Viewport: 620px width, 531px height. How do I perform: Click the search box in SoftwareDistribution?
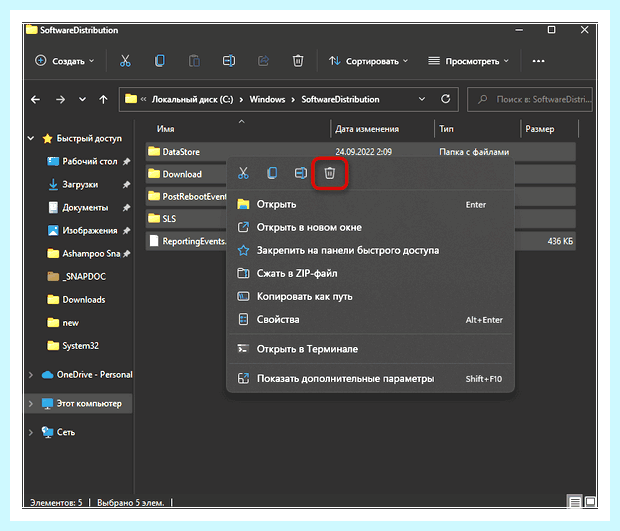530,99
